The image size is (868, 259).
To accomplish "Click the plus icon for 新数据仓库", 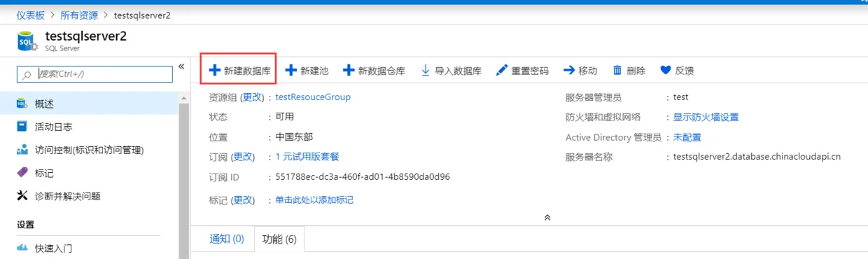I will click(x=349, y=71).
